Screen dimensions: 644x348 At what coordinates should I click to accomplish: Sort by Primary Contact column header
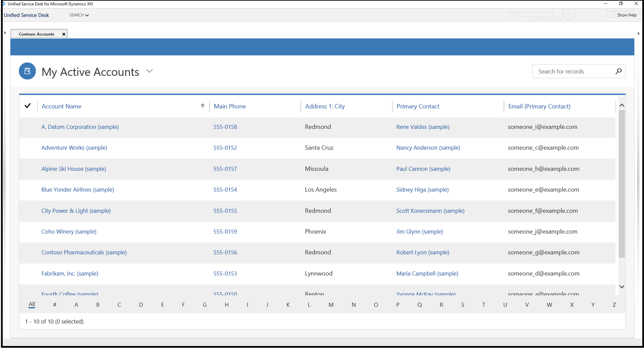click(418, 106)
